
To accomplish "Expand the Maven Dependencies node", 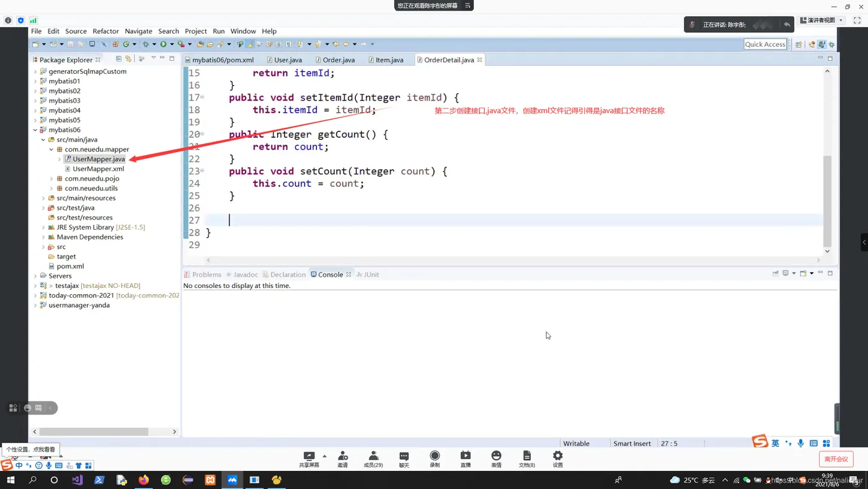I will pos(43,237).
